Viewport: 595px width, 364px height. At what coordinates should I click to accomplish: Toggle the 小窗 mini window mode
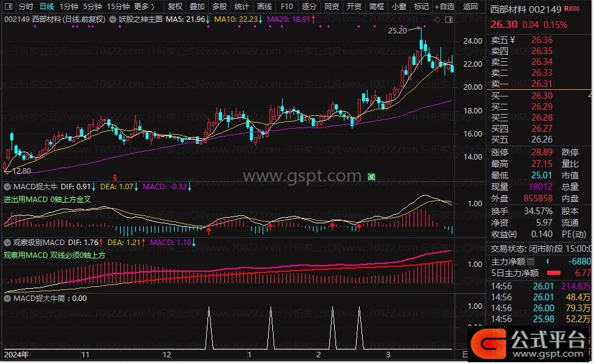click(398, 7)
